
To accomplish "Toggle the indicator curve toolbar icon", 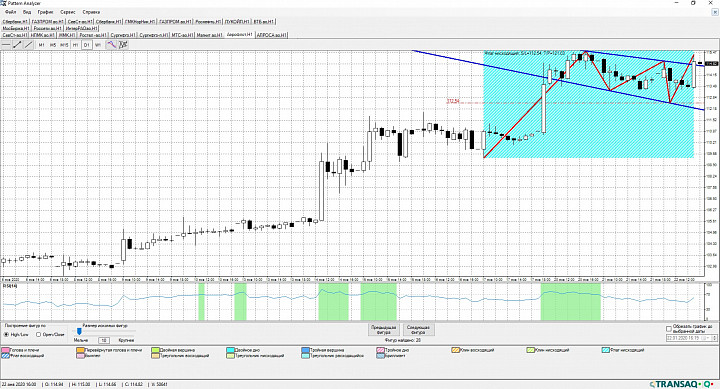I will (x=111, y=45).
